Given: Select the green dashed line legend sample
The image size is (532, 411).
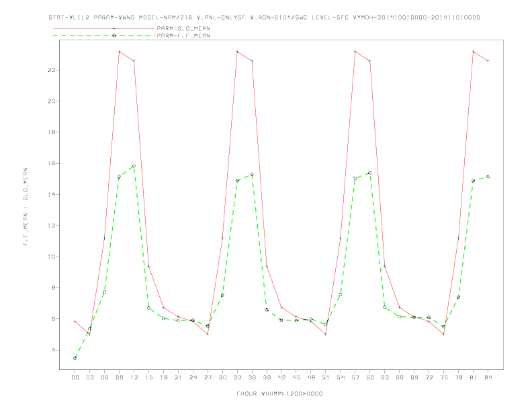Looking at the screenshot, I should [104, 36].
